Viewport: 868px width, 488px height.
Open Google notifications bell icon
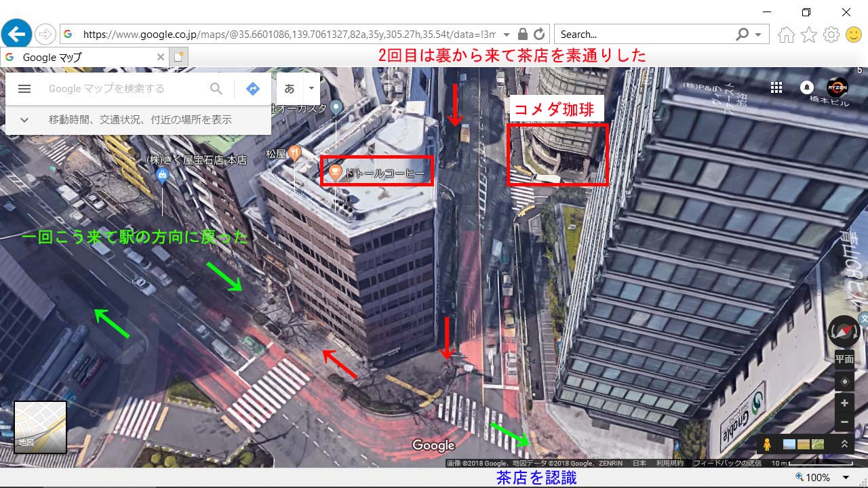pyautogui.click(x=807, y=87)
